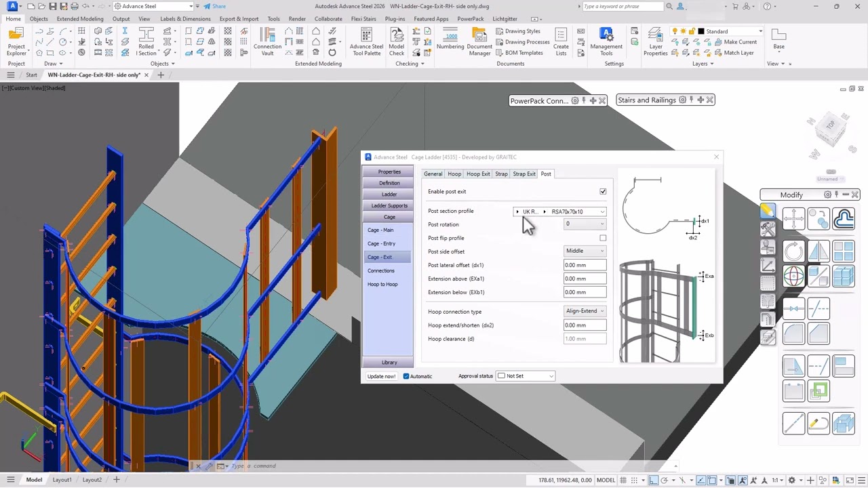Click Extension above (EXa1) field

coord(585,279)
